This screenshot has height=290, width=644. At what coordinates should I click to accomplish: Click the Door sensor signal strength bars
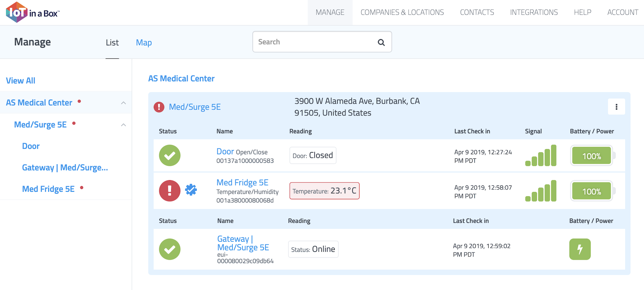(x=541, y=156)
